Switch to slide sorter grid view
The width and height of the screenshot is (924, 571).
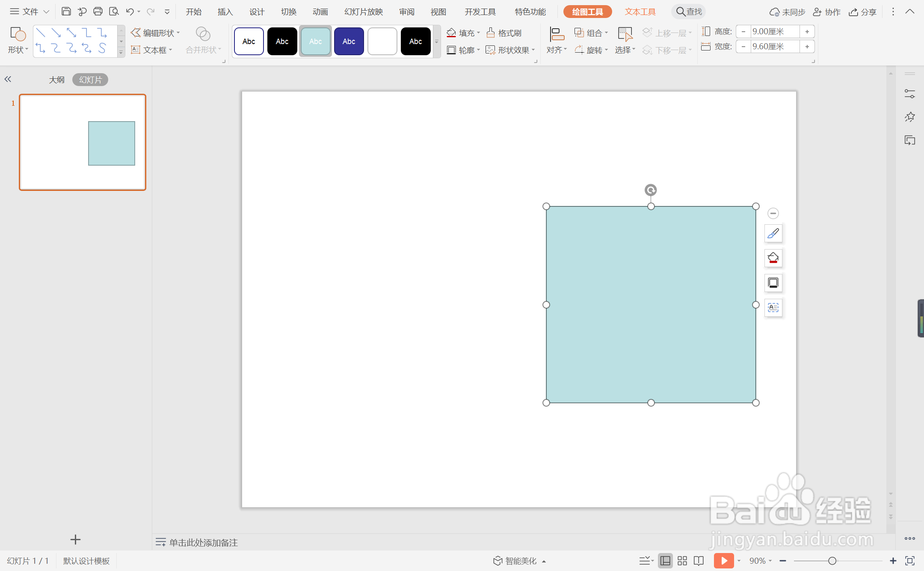click(682, 561)
